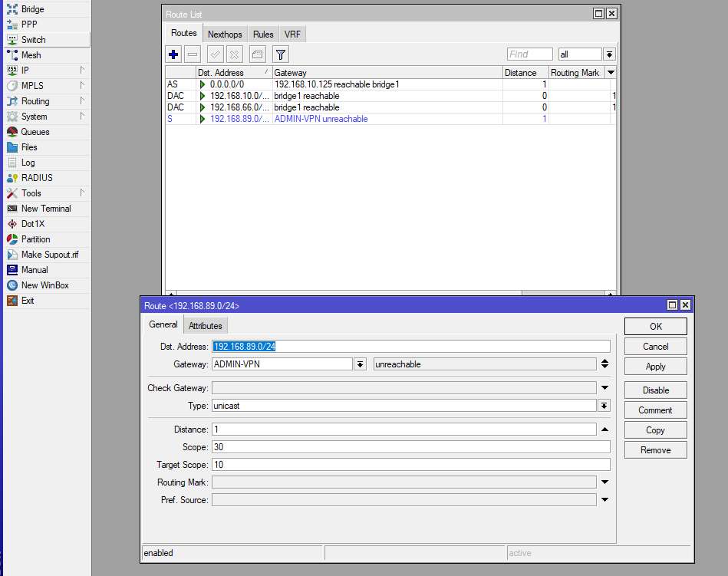Expand the 'all' filter dropdown in Route List
Screen dimensions: 728x576
pyautogui.click(x=609, y=54)
